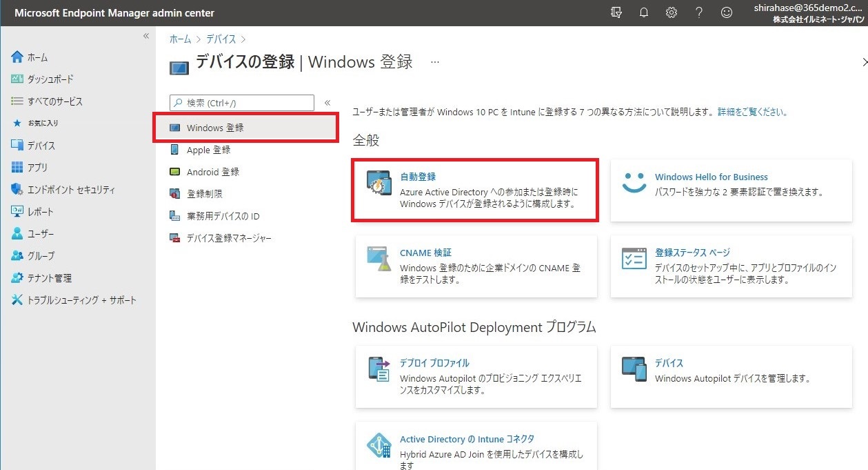868x470 pixels.
Task: Open the Cloud Shell directory icon in header
Action: point(616,12)
